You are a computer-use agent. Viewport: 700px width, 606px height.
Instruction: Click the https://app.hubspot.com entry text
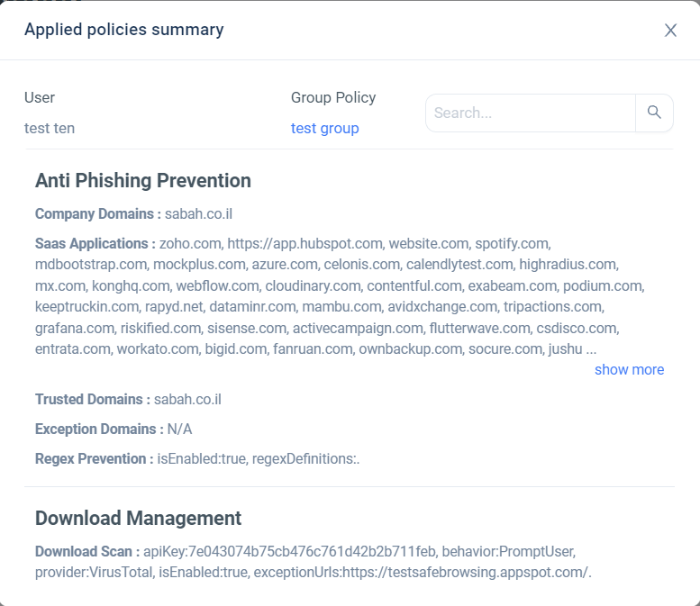pos(305,244)
